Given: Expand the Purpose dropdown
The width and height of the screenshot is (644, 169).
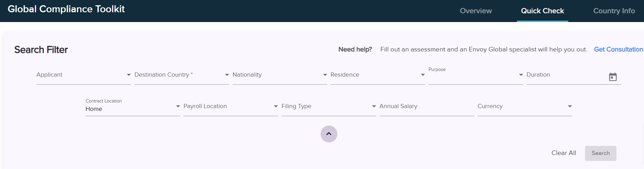Looking at the screenshot, I should [x=476, y=75].
